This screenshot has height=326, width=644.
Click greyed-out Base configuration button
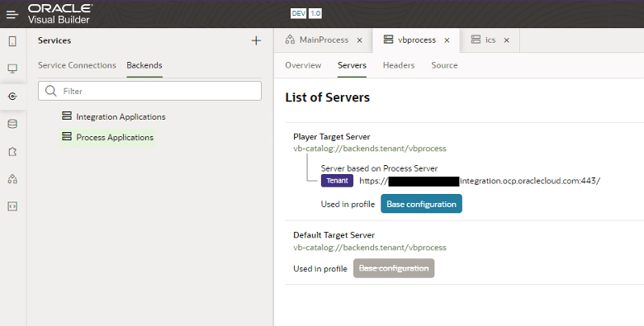point(394,268)
